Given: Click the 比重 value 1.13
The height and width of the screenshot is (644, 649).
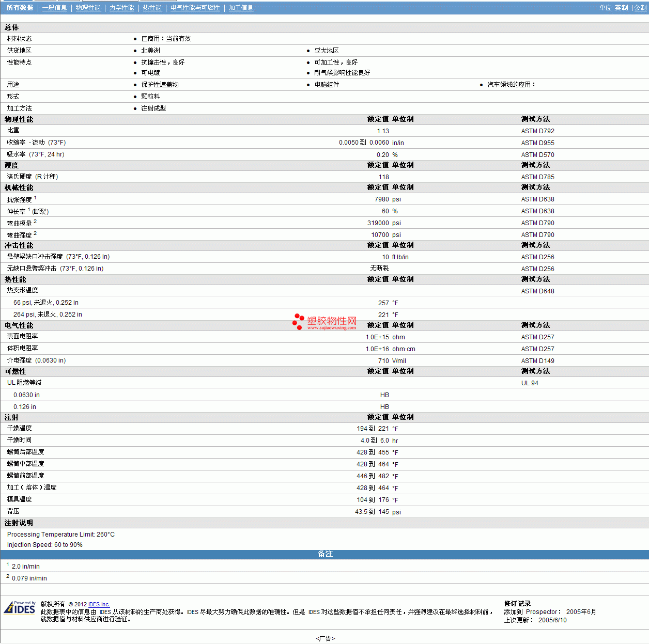Looking at the screenshot, I should tap(383, 131).
